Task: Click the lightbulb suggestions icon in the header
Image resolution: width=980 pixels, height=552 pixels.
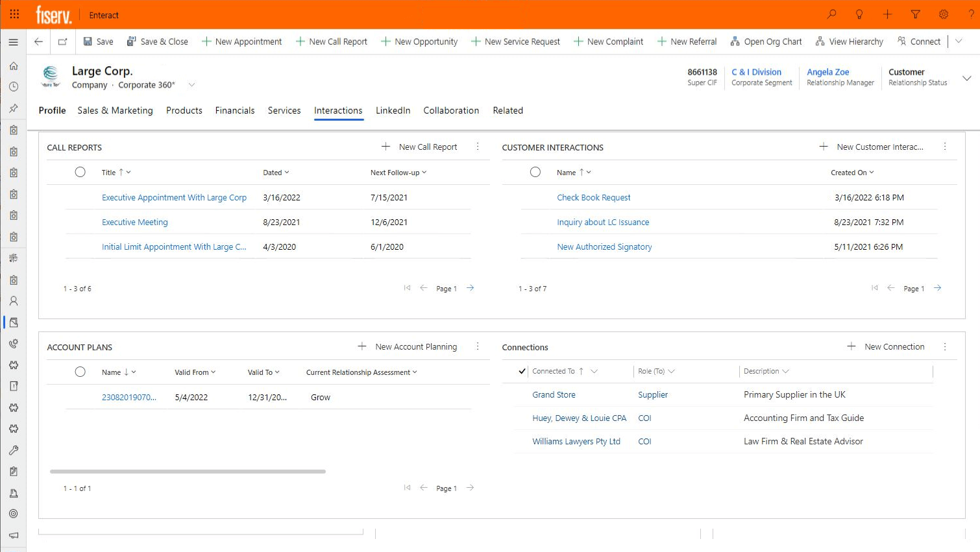Action: click(859, 14)
